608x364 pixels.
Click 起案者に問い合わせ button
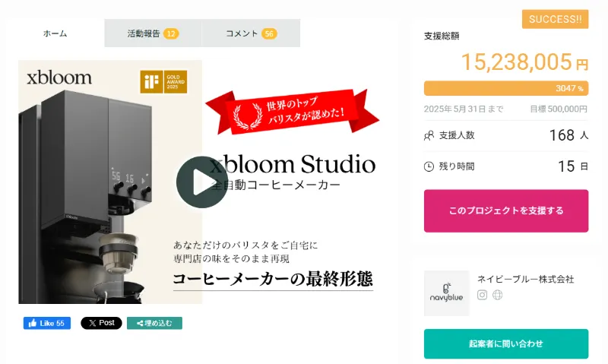[506, 343]
